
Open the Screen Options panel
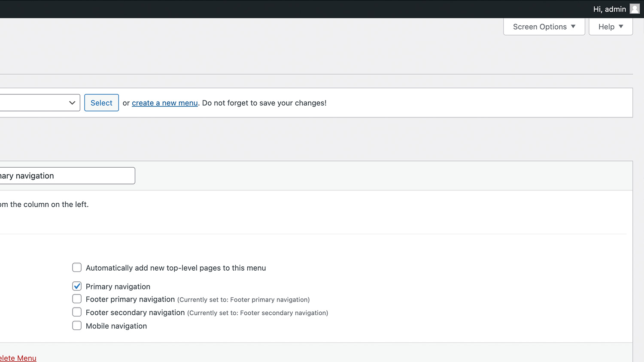tap(544, 27)
